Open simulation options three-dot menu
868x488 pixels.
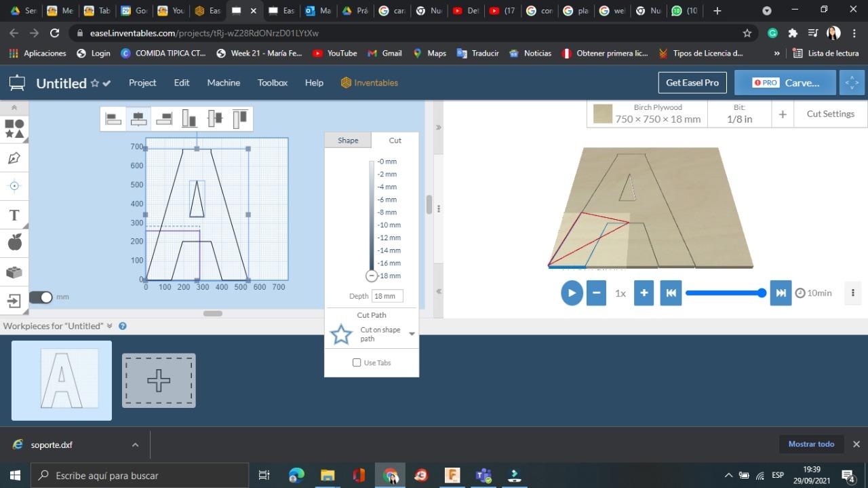[x=853, y=293]
